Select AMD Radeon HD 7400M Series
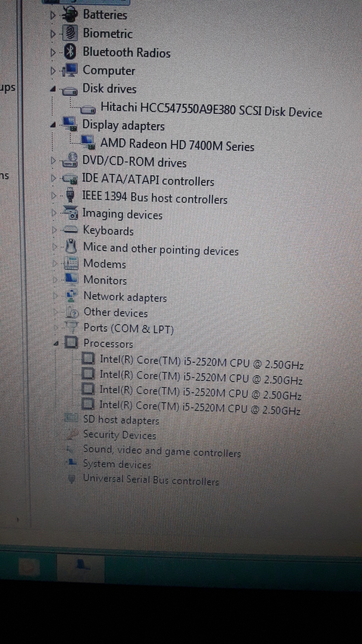362x644 pixels. coord(177,145)
